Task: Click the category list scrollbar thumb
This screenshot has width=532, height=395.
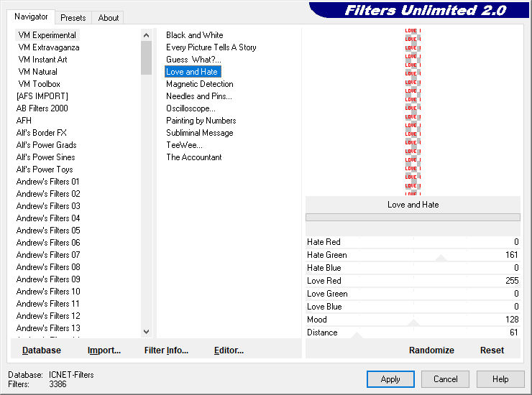Action: [146, 57]
